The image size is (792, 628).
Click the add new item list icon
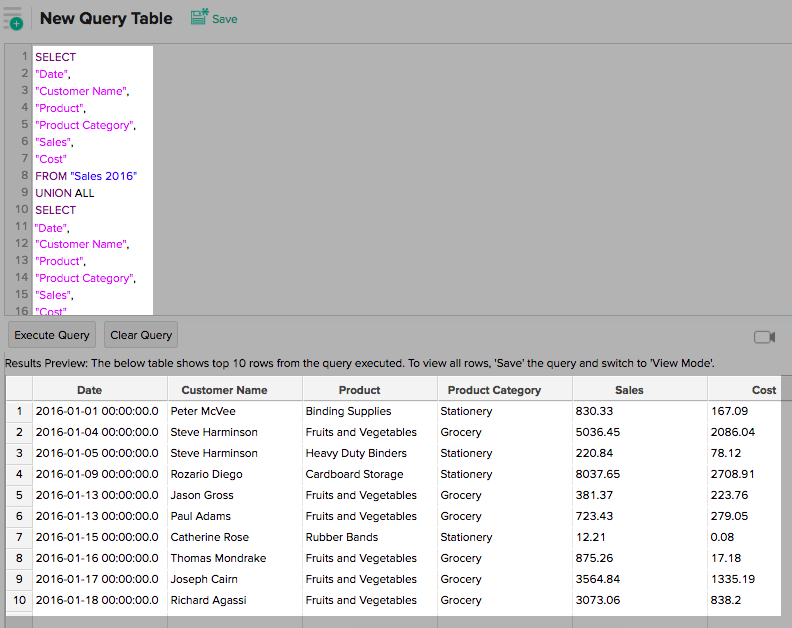click(13, 18)
